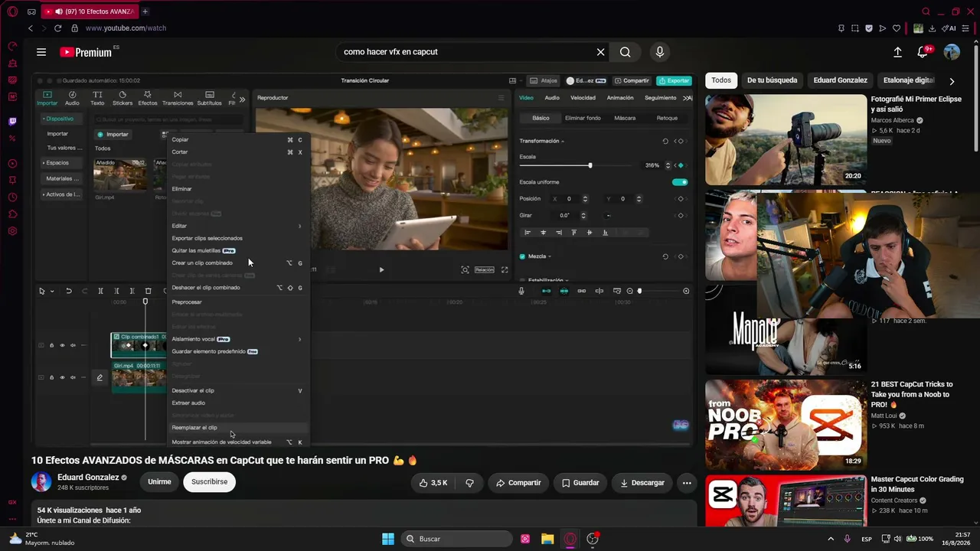Dislike the video
The height and width of the screenshot is (551, 980).
[x=469, y=483]
